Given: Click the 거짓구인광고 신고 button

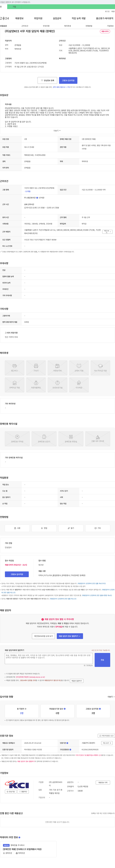Looking at the screenshot, I should coord(106,736).
